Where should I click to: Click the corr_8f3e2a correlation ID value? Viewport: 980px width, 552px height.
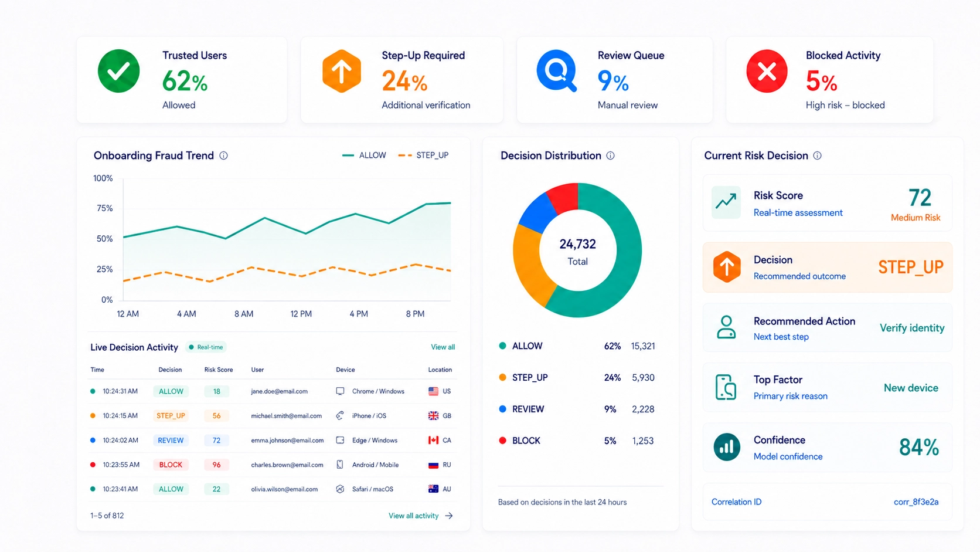(916, 502)
